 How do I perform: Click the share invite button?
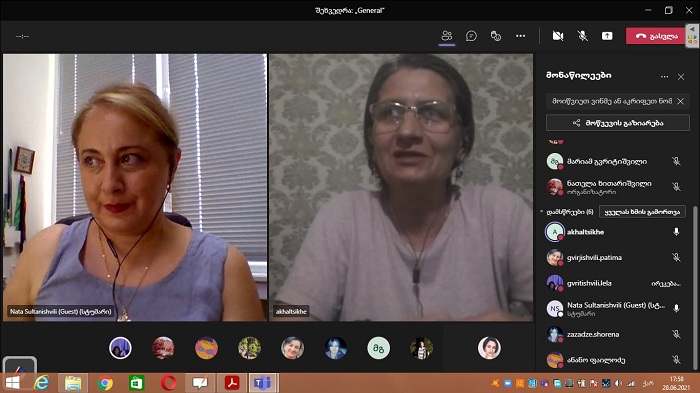point(617,123)
